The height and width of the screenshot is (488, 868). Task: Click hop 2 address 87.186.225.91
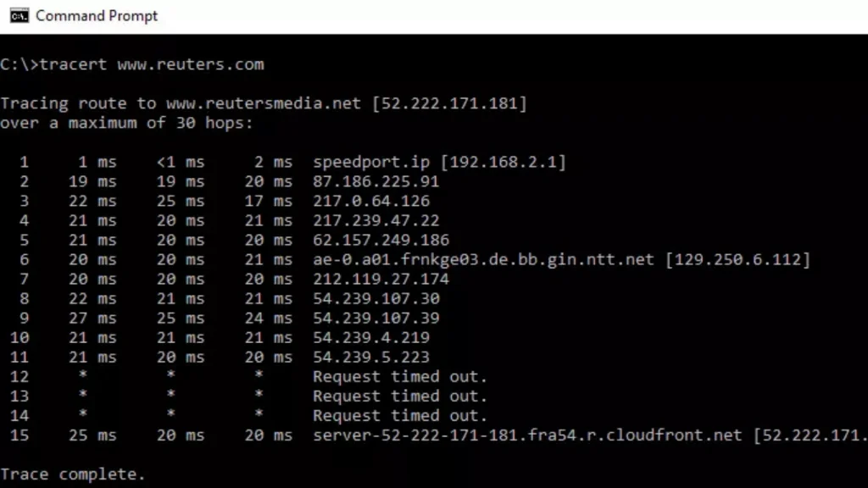(376, 181)
